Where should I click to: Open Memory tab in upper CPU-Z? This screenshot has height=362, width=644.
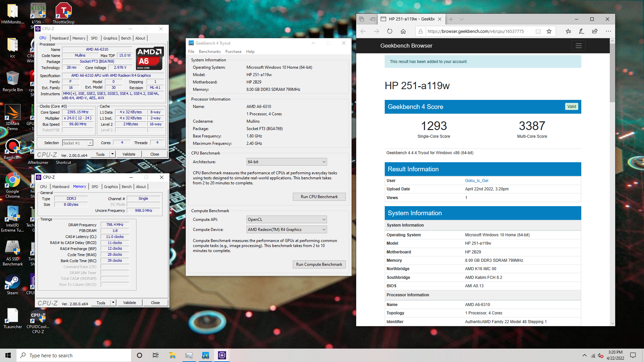[79, 38]
